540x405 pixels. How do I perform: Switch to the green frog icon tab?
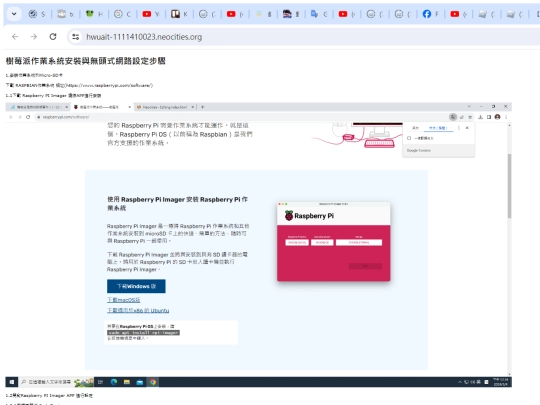pyautogui.click(x=94, y=14)
